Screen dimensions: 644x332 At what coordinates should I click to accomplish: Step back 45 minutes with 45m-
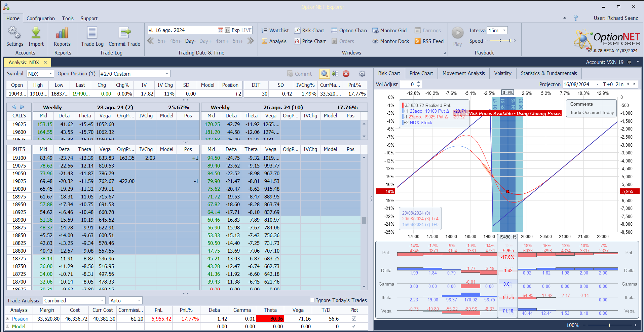[x=176, y=41]
